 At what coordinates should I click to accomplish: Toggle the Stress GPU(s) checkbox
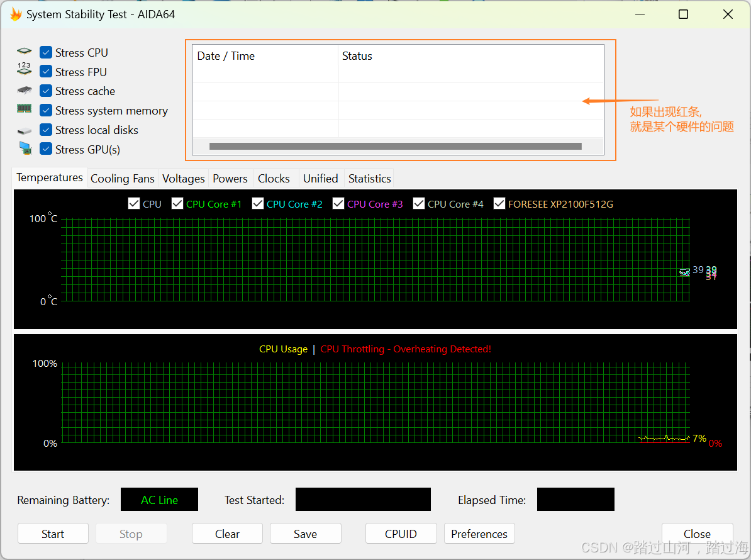click(46, 149)
